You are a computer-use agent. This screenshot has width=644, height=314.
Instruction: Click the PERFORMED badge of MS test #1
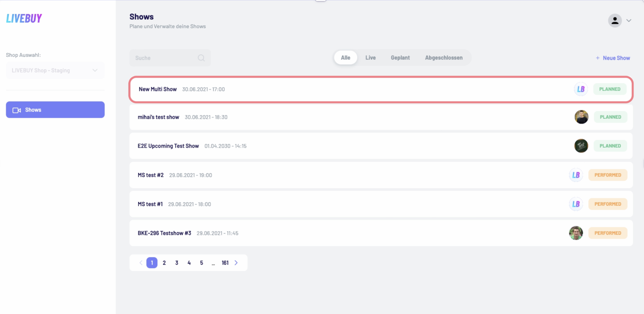608,204
